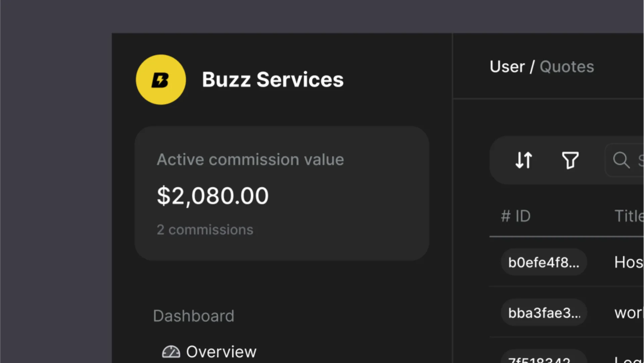The width and height of the screenshot is (644, 363).
Task: Click the magnifying glass search icon
Action: [621, 160]
